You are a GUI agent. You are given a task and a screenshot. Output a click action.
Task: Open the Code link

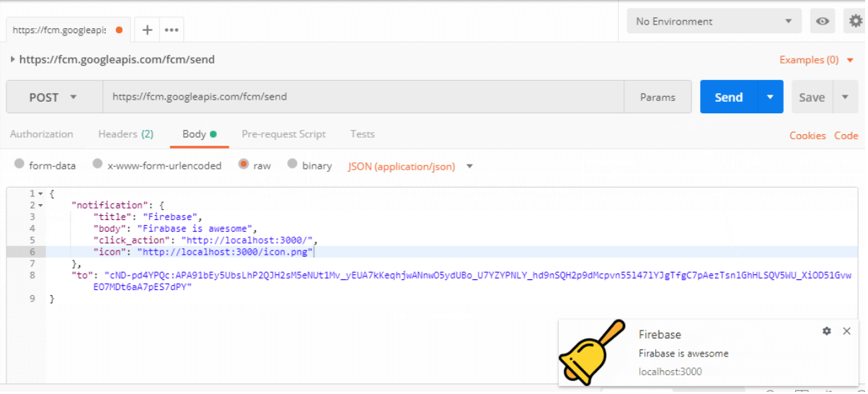coord(846,136)
